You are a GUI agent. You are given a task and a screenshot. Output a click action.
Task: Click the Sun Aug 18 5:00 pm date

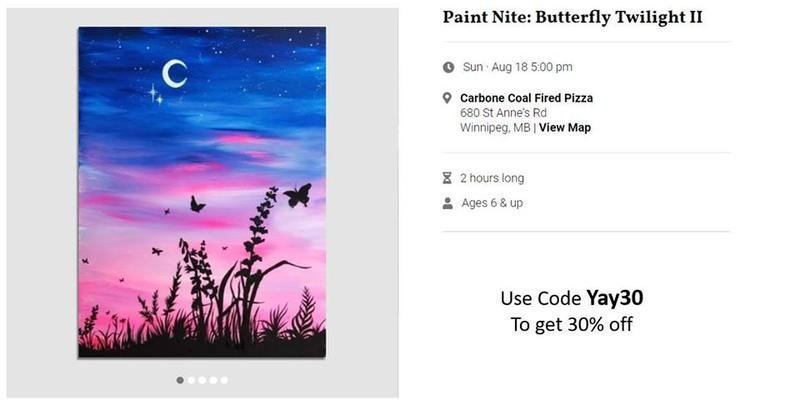(x=516, y=67)
